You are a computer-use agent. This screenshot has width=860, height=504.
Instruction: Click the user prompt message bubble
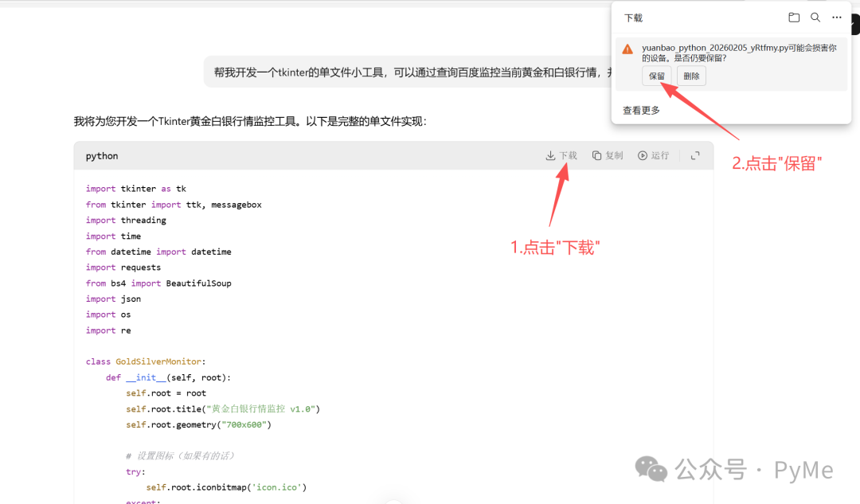(408, 72)
